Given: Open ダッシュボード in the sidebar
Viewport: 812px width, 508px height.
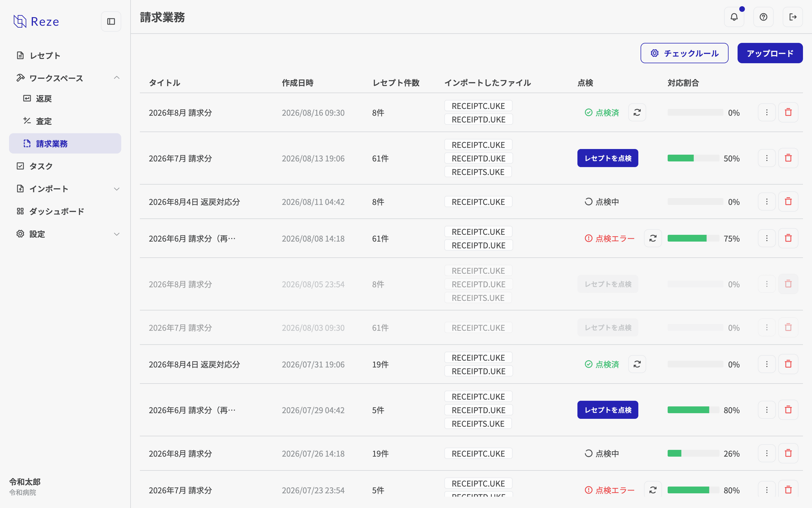Looking at the screenshot, I should point(65,211).
